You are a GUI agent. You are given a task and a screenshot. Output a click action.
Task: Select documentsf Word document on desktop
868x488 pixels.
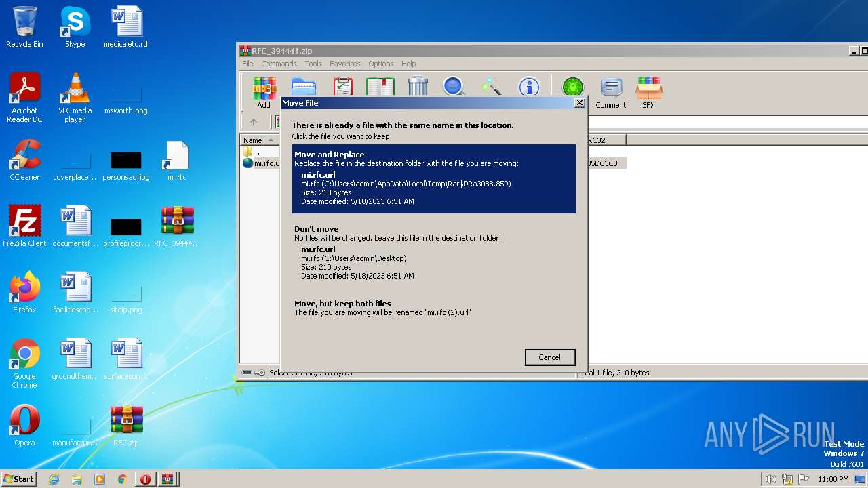coord(75,226)
